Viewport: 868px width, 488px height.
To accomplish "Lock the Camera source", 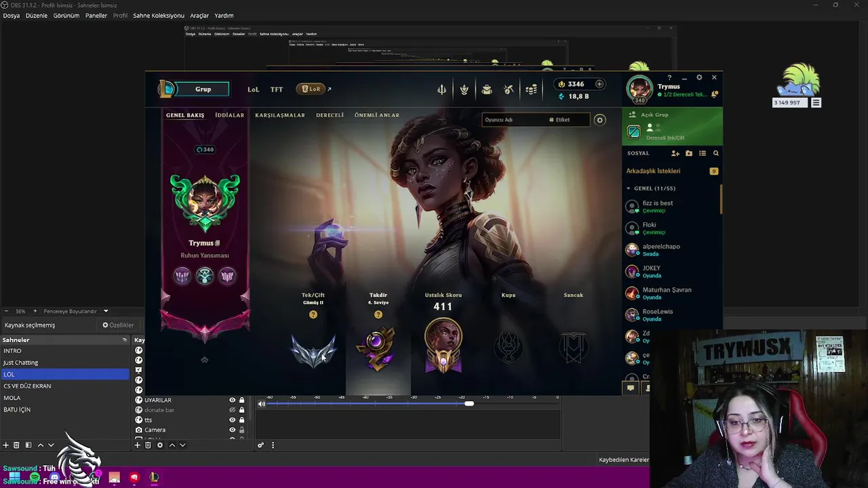I will 241,430.
